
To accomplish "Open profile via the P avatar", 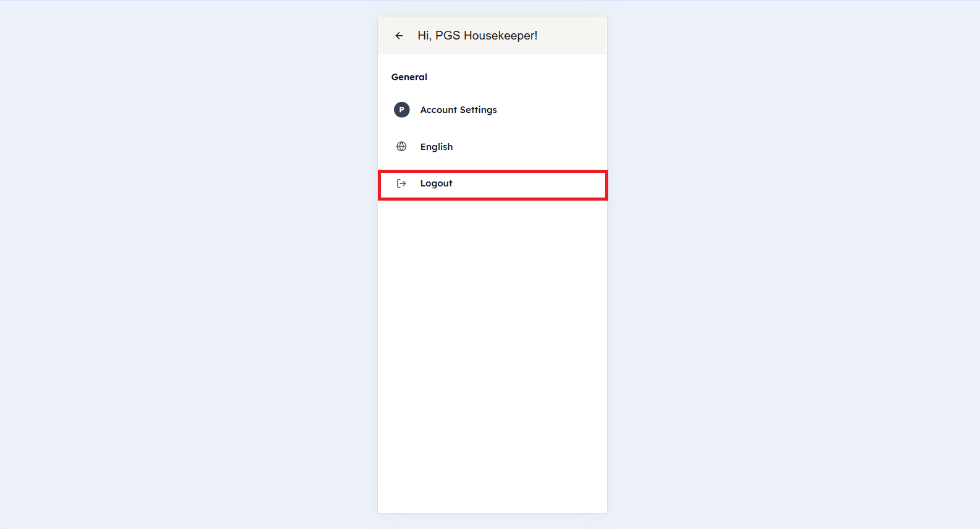I will [401, 110].
